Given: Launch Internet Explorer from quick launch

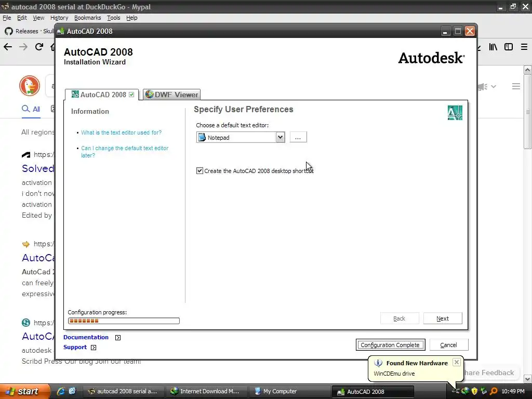Looking at the screenshot, I should point(61,391).
